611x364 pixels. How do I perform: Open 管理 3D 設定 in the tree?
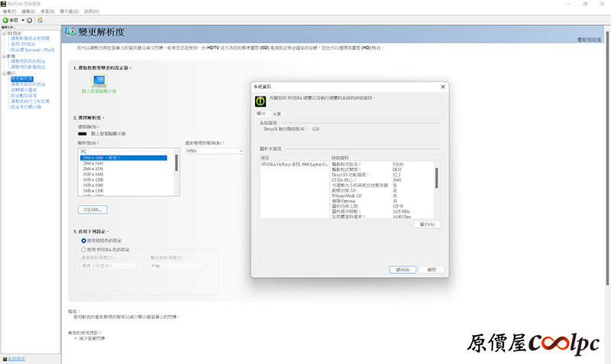point(23,44)
